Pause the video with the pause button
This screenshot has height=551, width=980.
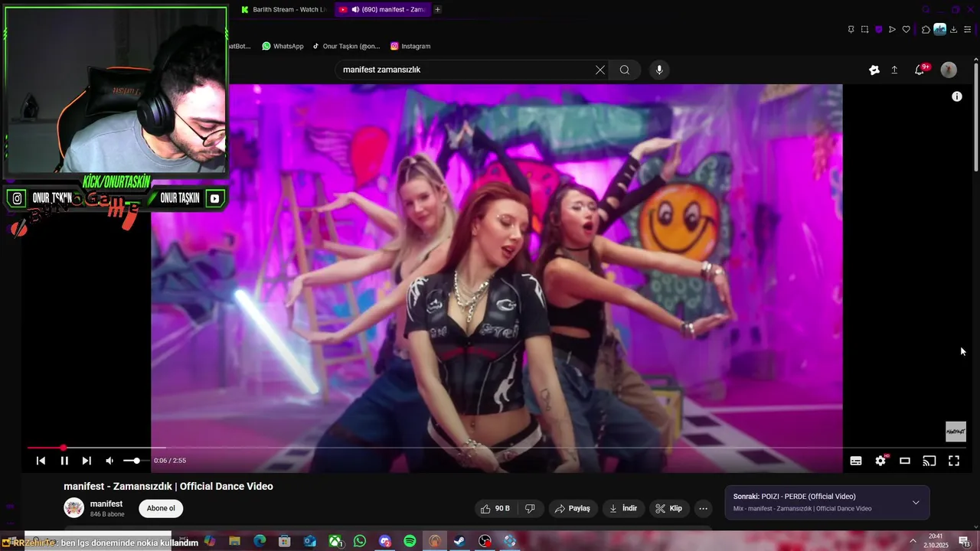(64, 461)
